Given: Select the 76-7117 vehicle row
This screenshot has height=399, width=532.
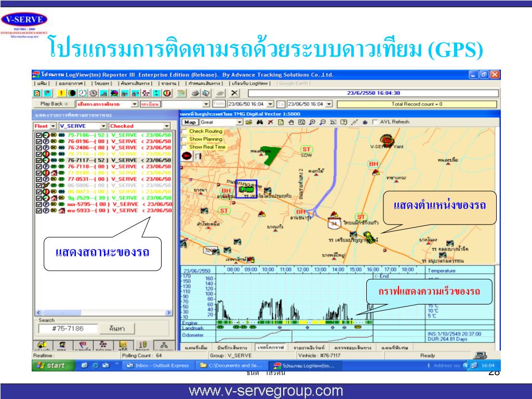Looking at the screenshot, I should click(104, 160).
